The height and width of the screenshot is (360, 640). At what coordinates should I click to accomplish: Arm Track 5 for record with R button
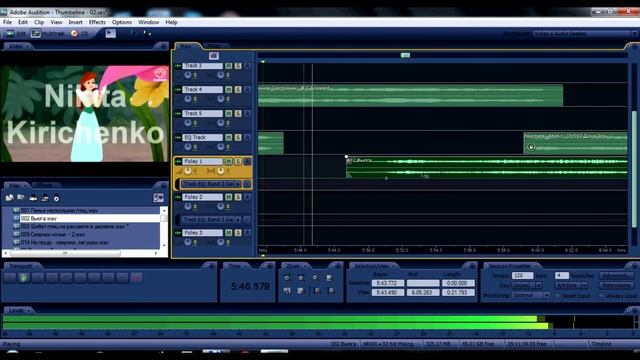[x=247, y=113]
